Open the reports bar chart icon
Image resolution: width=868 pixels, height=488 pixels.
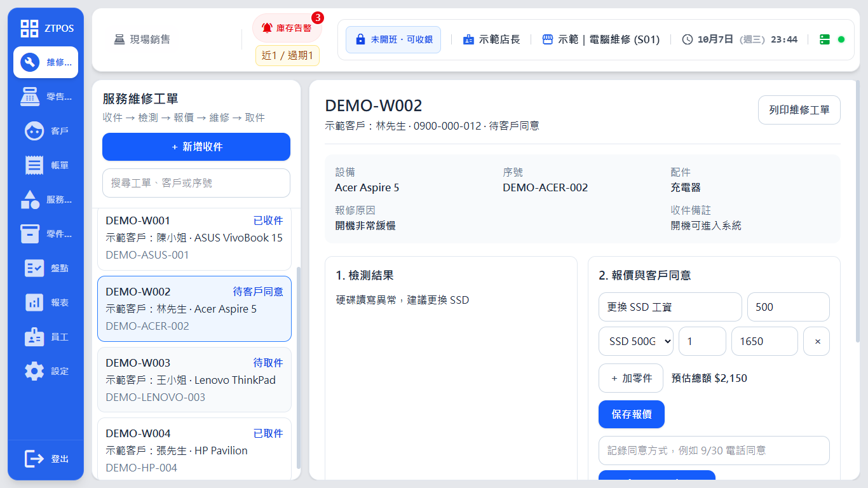[34, 302]
